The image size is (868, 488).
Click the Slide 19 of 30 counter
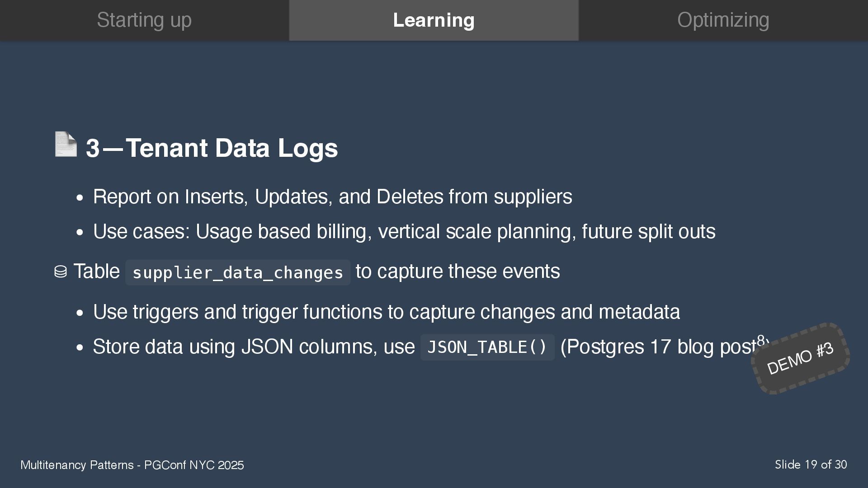[x=811, y=465]
